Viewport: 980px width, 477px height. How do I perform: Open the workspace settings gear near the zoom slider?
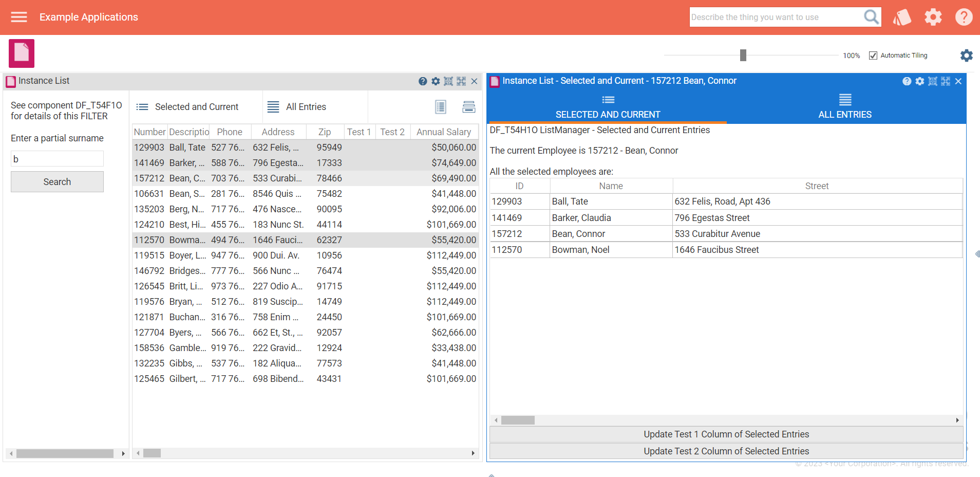(966, 56)
